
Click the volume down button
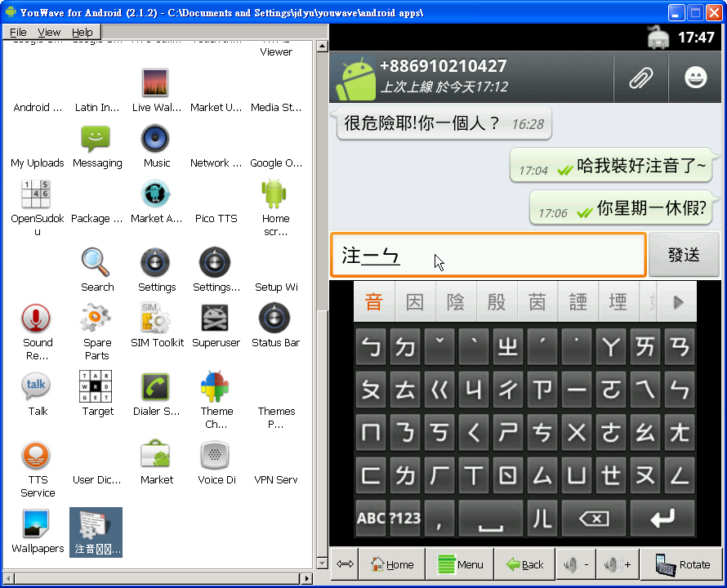pos(577,564)
